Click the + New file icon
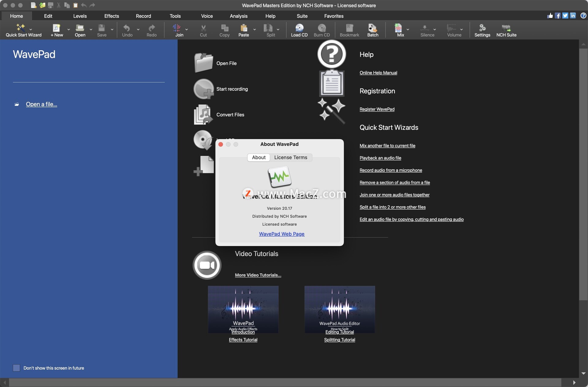 56,28
